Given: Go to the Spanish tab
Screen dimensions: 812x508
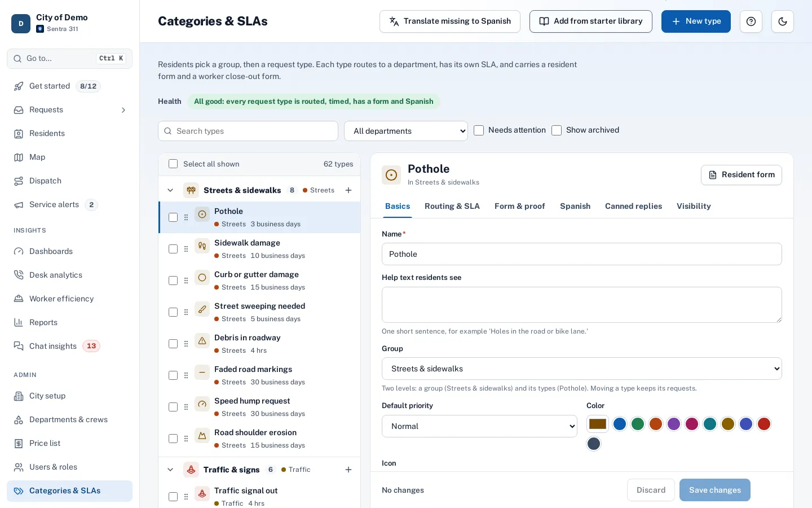Looking at the screenshot, I should 575,206.
